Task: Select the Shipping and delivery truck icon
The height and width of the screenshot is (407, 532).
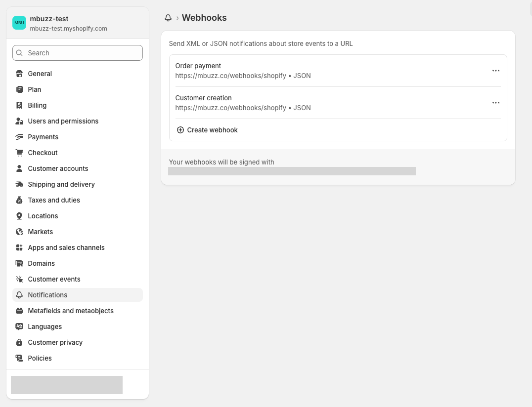Action: 19,184
